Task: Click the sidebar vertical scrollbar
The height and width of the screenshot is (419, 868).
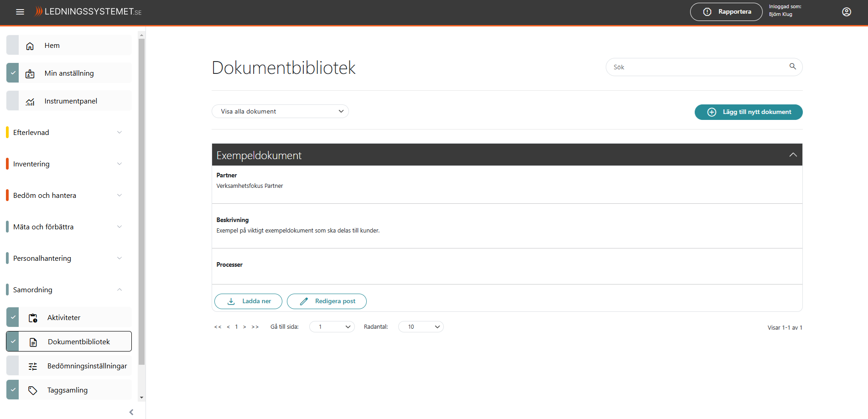Action: coord(141,201)
